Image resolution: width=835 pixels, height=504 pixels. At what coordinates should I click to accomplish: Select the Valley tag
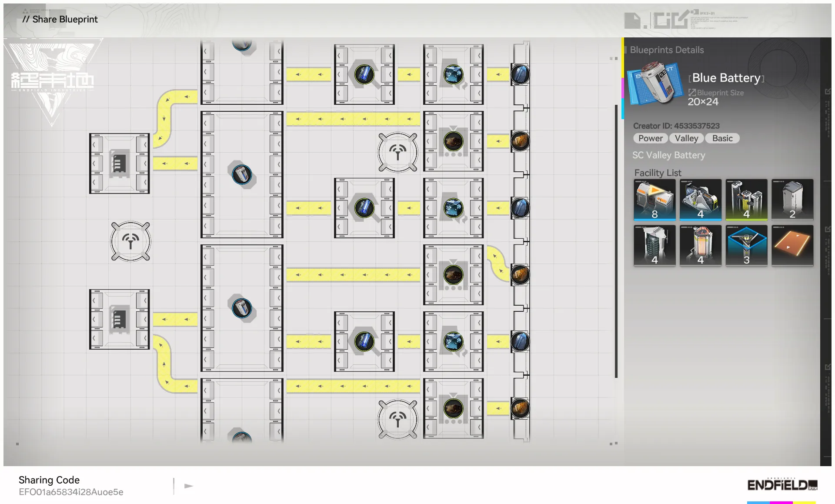(686, 138)
